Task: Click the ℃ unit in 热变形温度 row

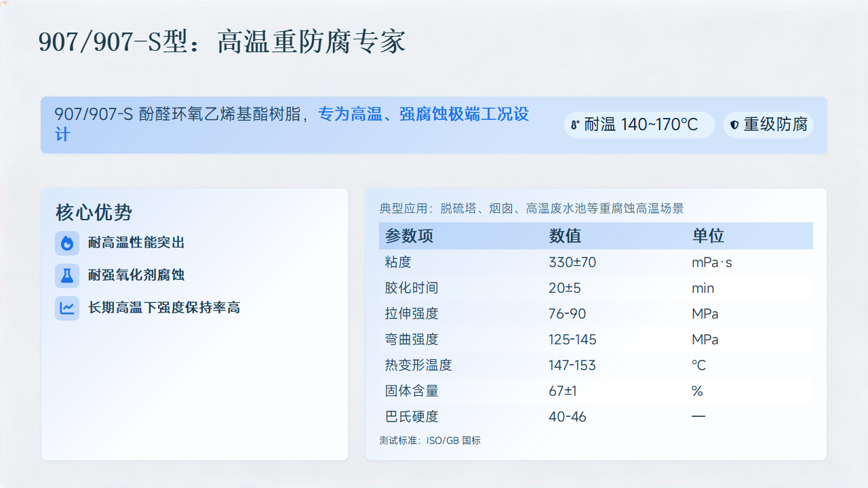Action: click(699, 365)
